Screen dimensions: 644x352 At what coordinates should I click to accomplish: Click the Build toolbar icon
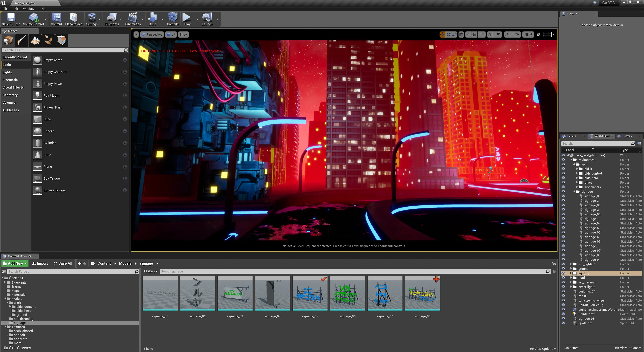tap(152, 19)
